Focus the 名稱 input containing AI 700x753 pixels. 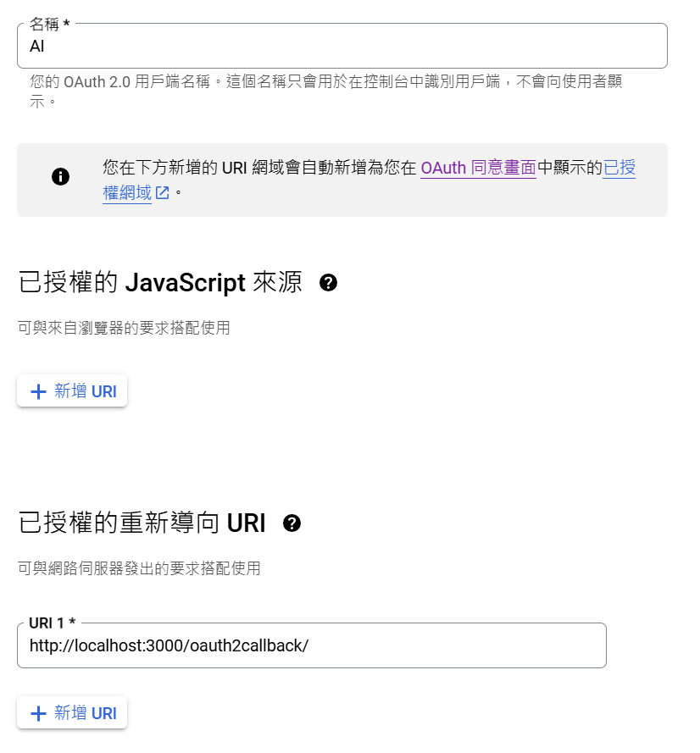[x=342, y=46]
